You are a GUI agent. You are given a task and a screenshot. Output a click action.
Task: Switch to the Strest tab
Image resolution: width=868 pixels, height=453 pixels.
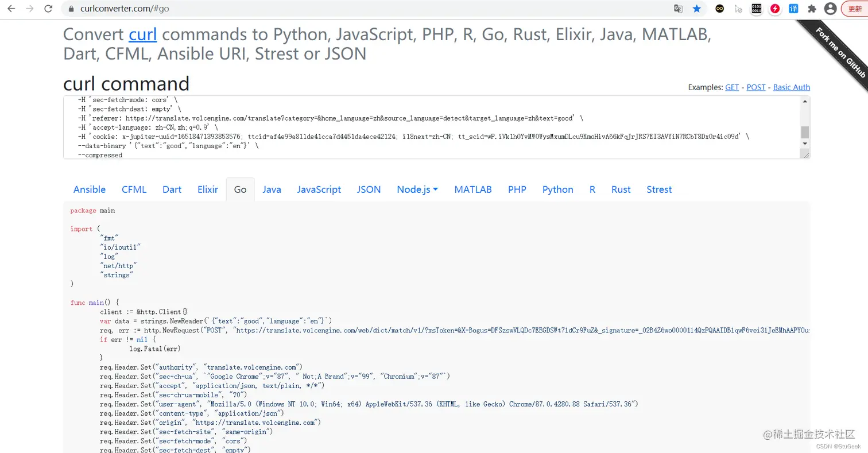tap(659, 189)
